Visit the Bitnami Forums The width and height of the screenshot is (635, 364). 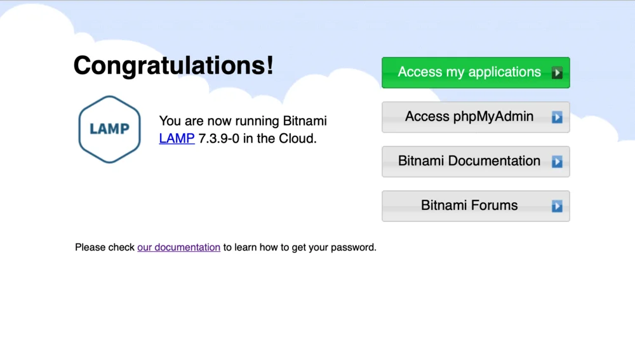click(469, 205)
